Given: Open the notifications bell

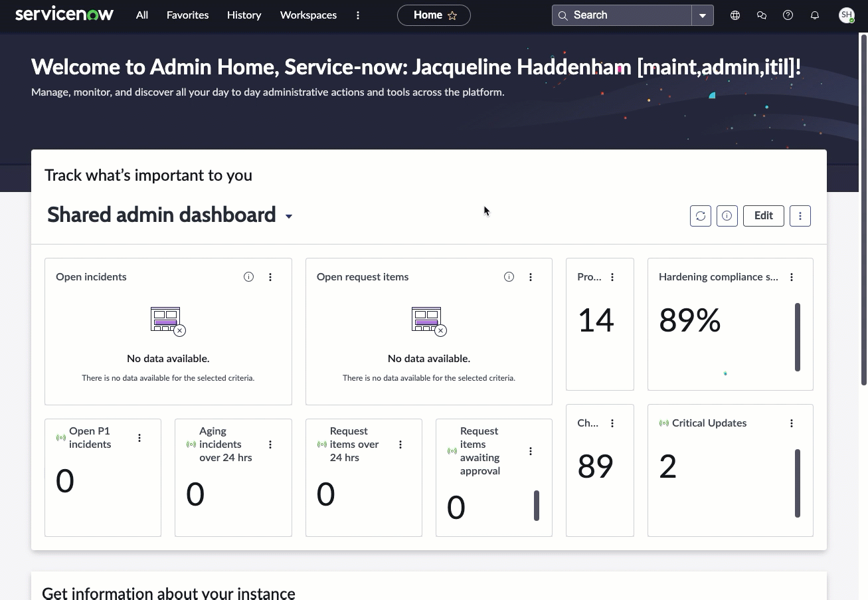Looking at the screenshot, I should [x=815, y=15].
